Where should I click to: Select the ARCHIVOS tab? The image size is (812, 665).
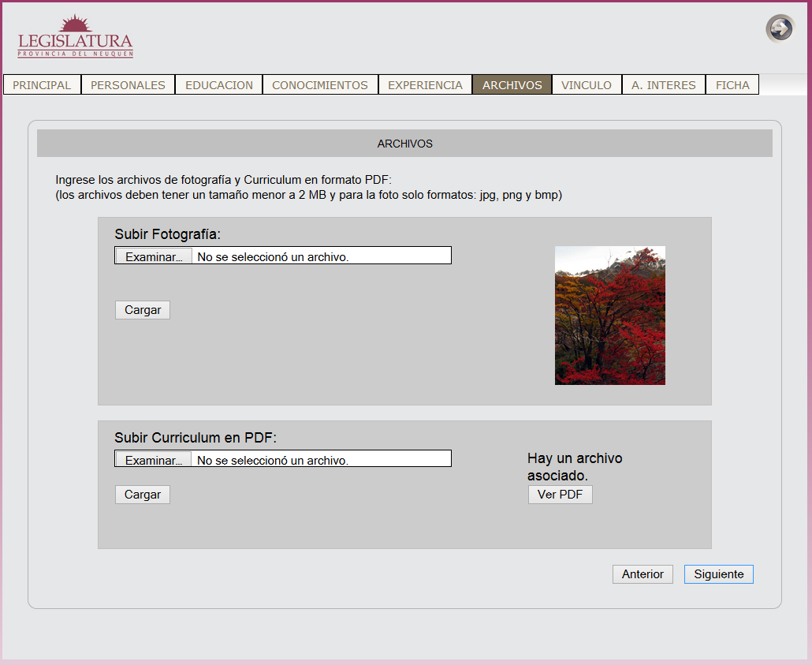click(x=512, y=85)
